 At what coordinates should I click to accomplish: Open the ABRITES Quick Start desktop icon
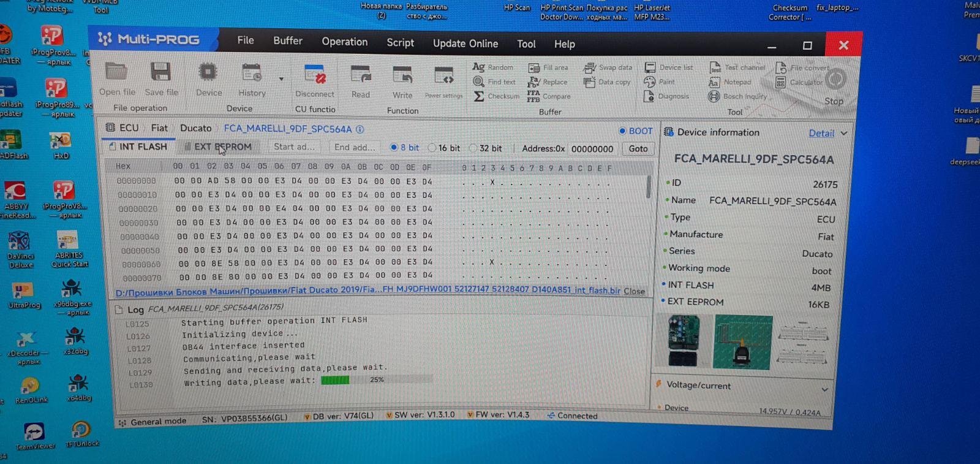[69, 249]
